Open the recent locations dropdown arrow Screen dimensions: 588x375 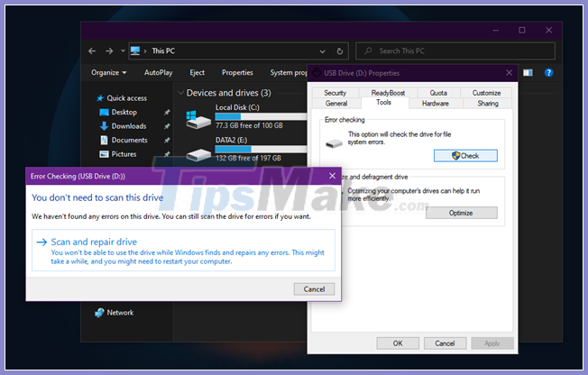(x=123, y=51)
